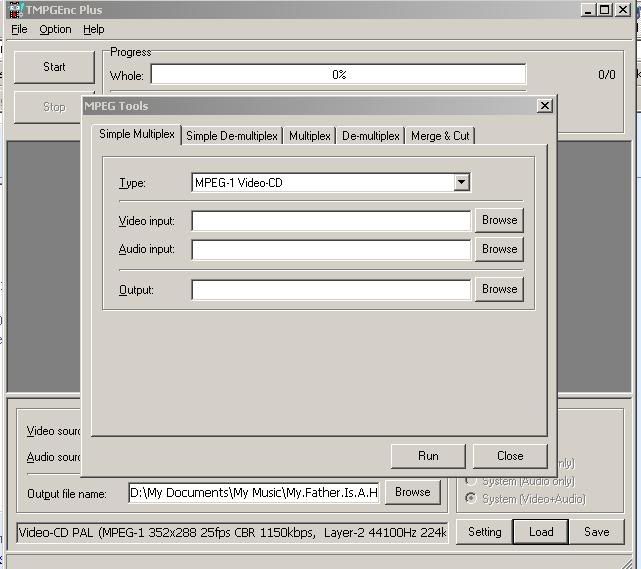Maximize the TMPGEnc Plus window
641x569 pixels.
tap(605, 9)
